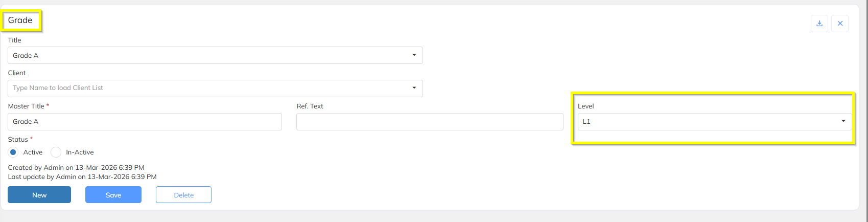868x222 pixels.
Task: Focus the Master Title input field
Action: (x=145, y=122)
